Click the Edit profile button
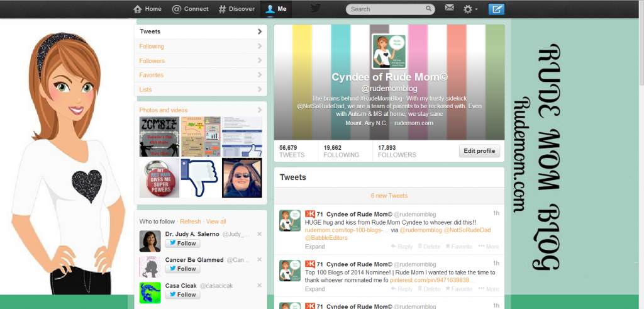The image size is (644, 309). [x=479, y=151]
